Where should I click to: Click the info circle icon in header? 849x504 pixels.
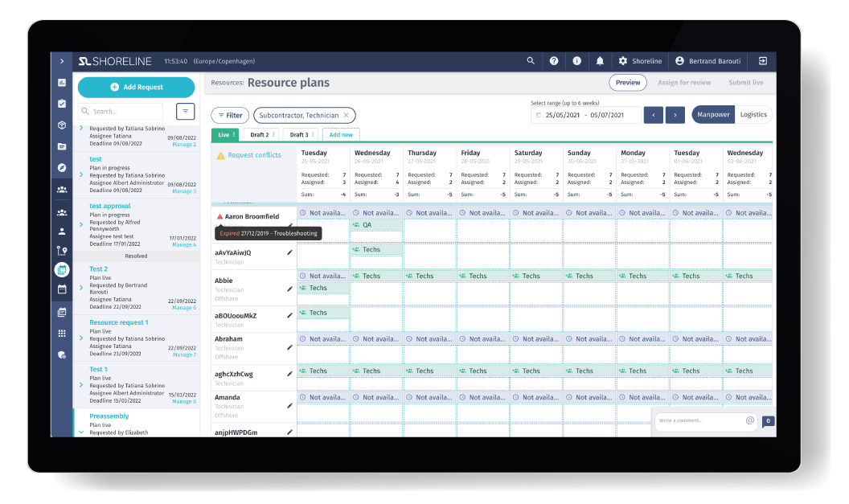[x=576, y=61]
